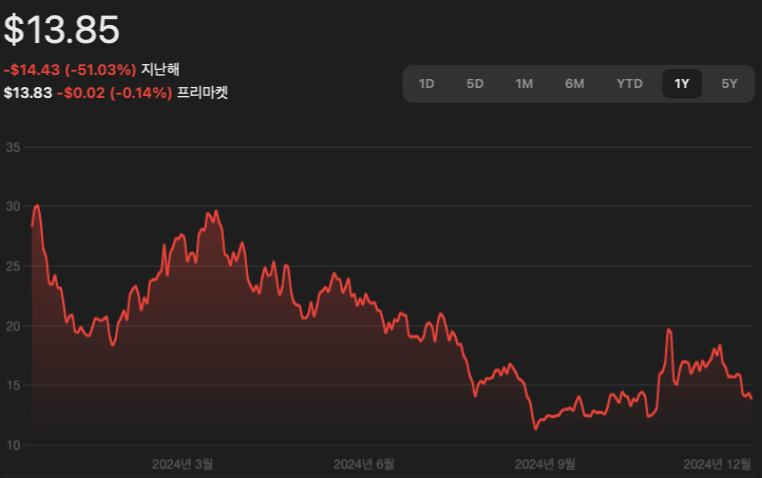Click the $13.85 current price
Screen dimensions: 762x478
(x=61, y=30)
